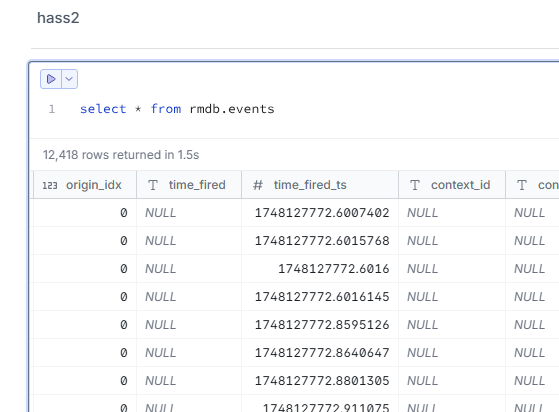Click the text type icon of context_id
Viewport: 559px width, 412px height.
point(415,185)
